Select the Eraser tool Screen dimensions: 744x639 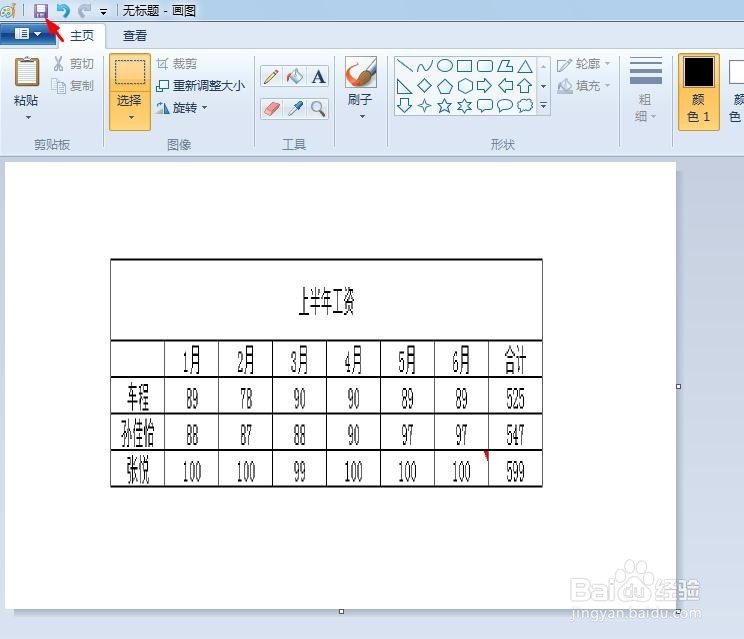271,109
